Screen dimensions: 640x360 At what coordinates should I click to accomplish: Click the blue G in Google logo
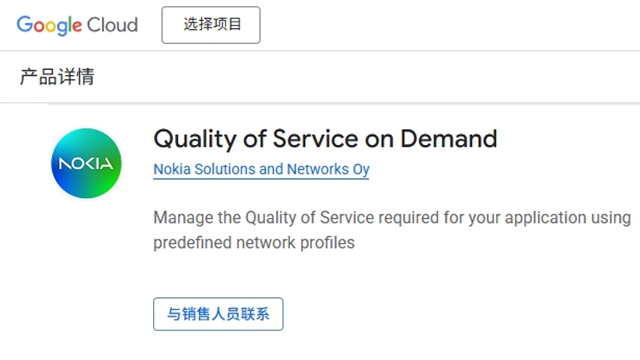click(x=24, y=24)
